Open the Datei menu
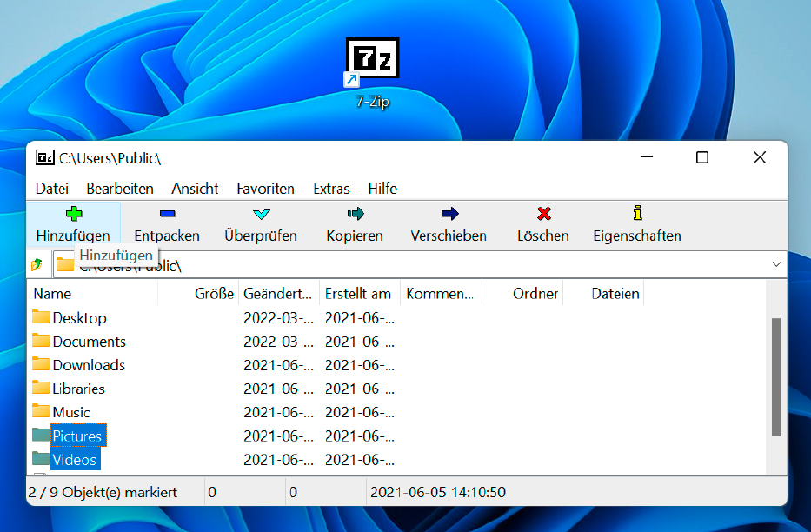 coord(52,189)
